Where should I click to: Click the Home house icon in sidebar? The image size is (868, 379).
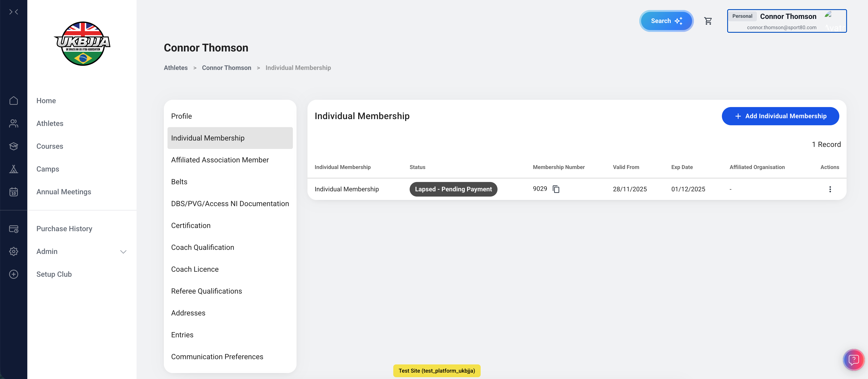click(13, 100)
